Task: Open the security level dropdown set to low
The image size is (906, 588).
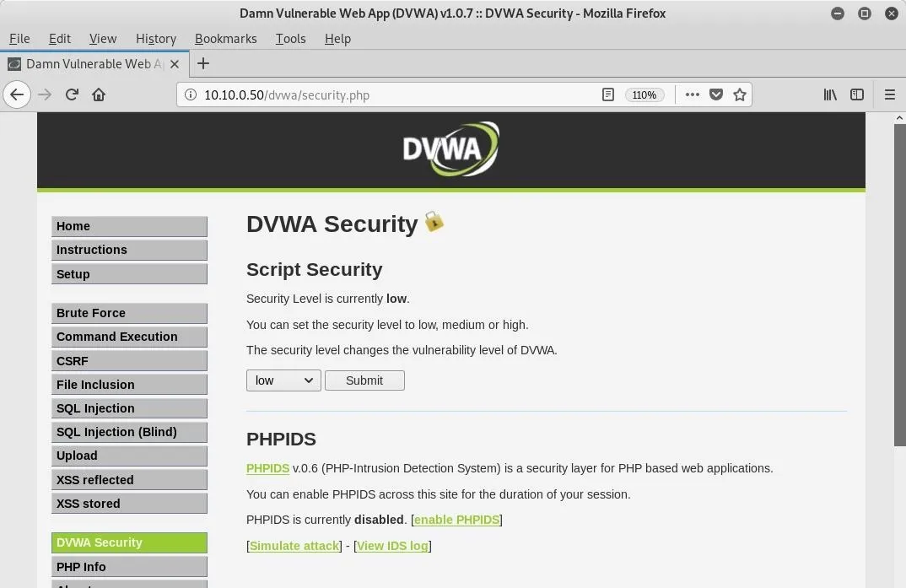Action: pos(283,380)
